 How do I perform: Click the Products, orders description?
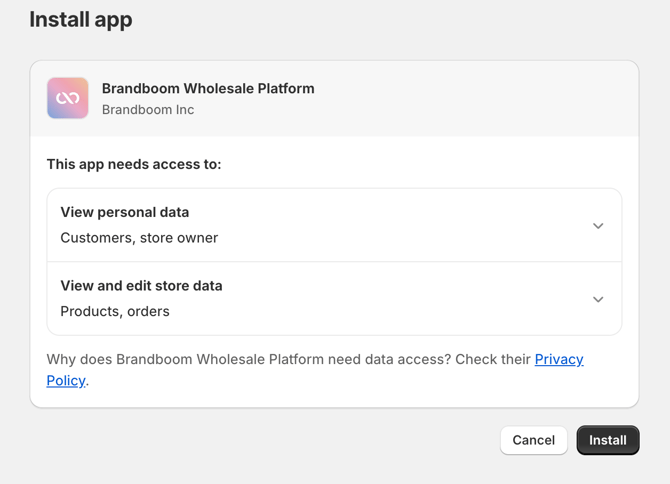click(115, 311)
